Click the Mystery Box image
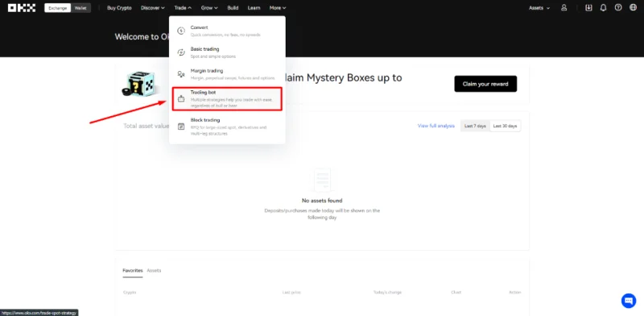Screen dimensions: 644x316 pyautogui.click(x=138, y=84)
